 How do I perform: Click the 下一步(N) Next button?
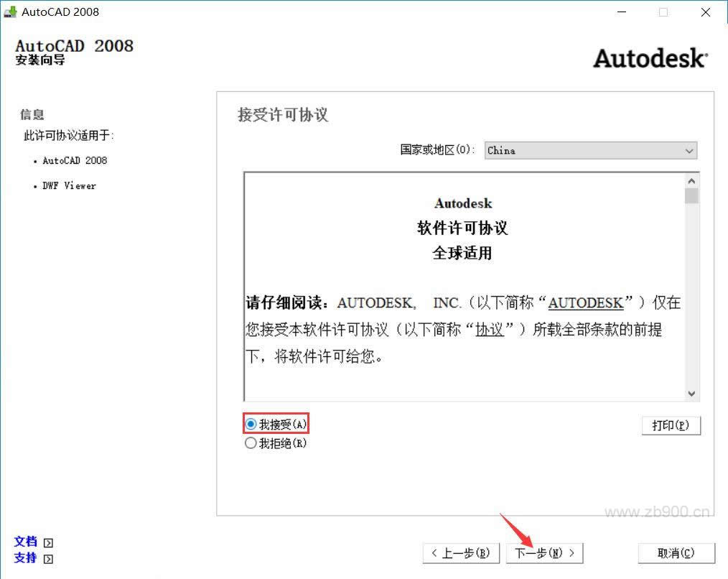(x=544, y=553)
